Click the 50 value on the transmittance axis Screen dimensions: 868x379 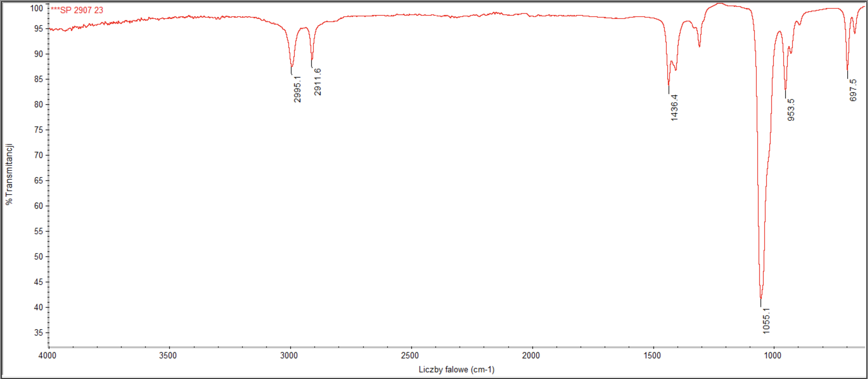click(38, 257)
